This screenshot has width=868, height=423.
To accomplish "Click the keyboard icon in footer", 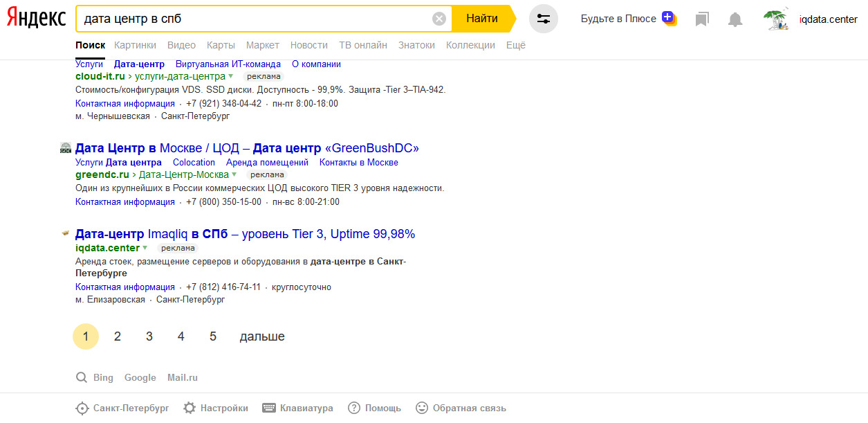I will (269, 408).
